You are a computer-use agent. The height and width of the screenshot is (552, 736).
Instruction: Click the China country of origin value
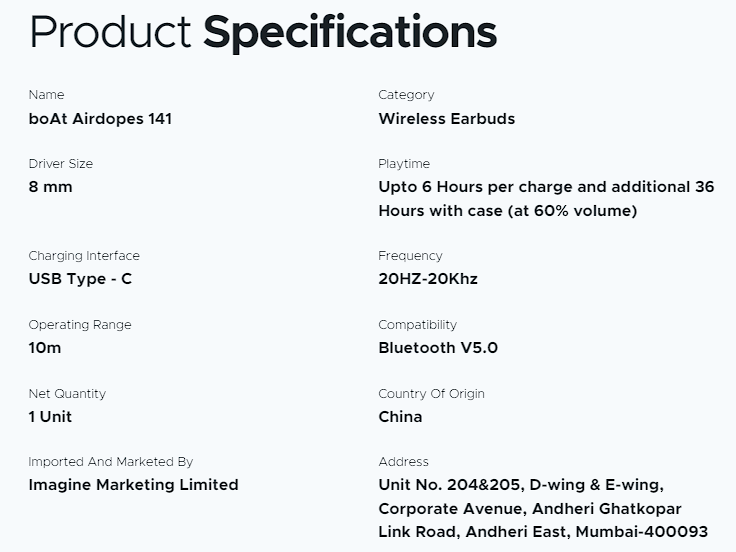tap(400, 416)
